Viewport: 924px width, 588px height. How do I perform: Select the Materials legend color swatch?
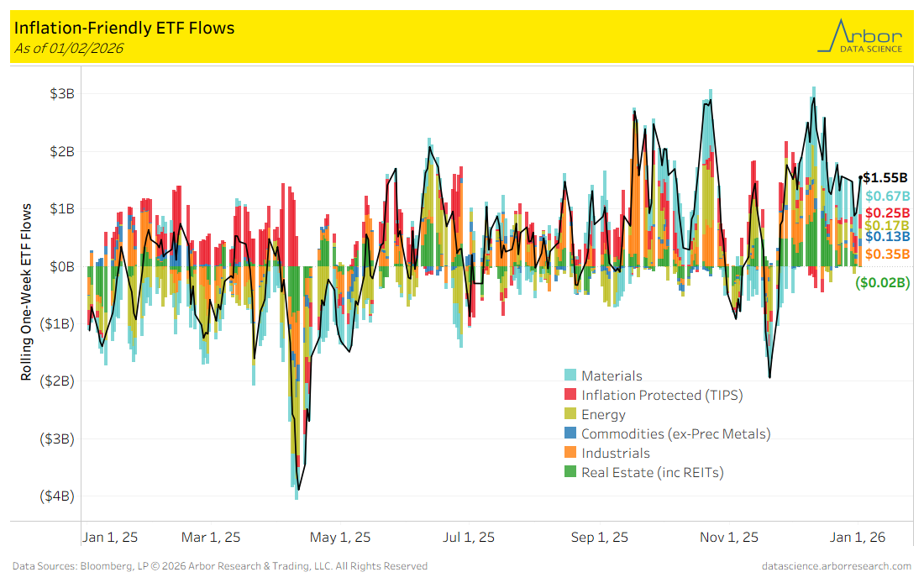coord(570,376)
